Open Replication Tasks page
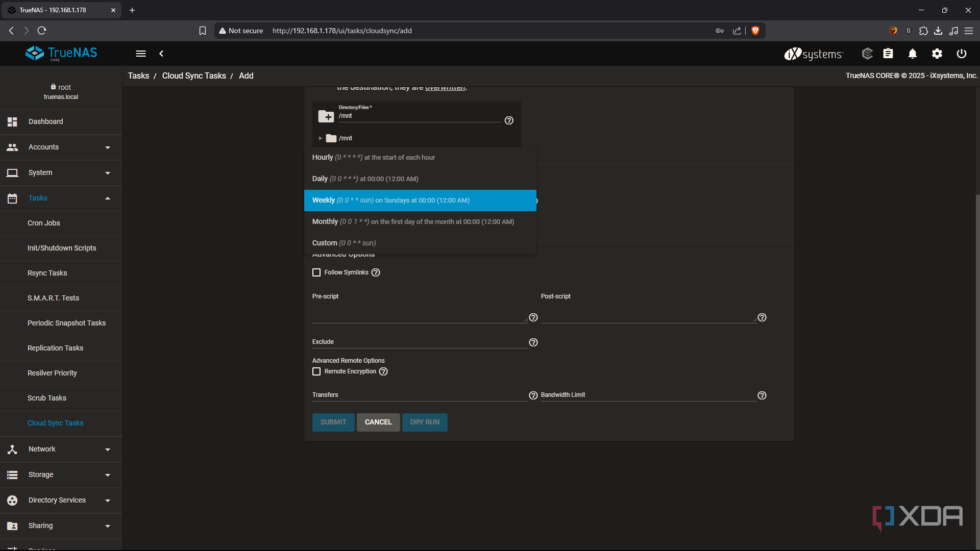Image resolution: width=980 pixels, height=551 pixels. pyautogui.click(x=61, y=348)
